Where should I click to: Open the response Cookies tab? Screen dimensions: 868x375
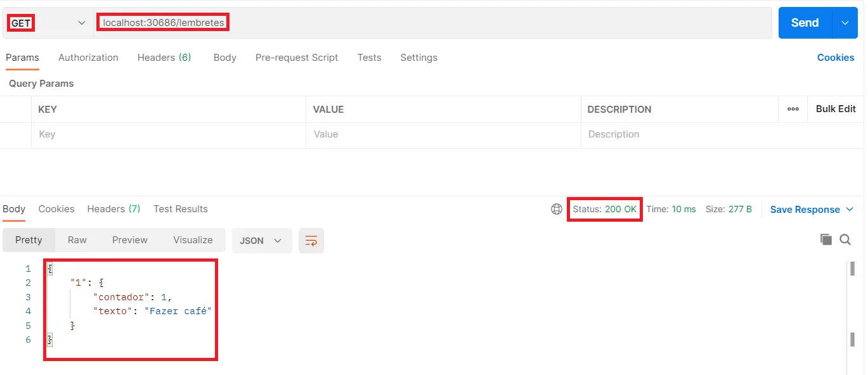[56, 209]
